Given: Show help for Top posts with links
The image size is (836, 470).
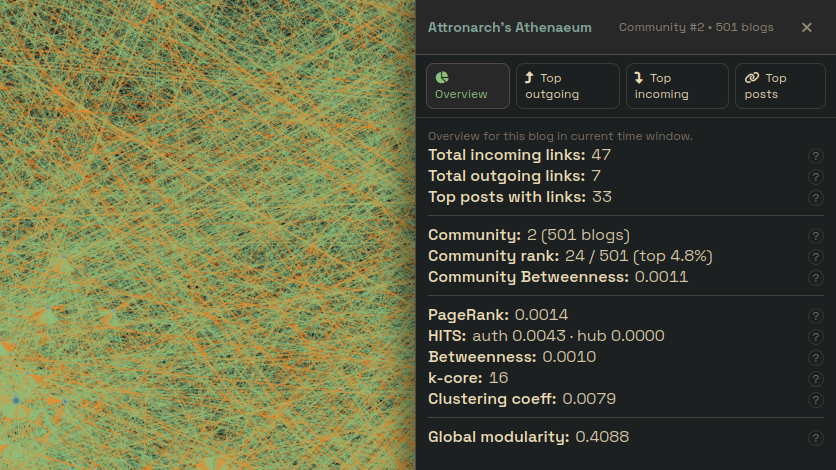Looking at the screenshot, I should click(x=815, y=198).
